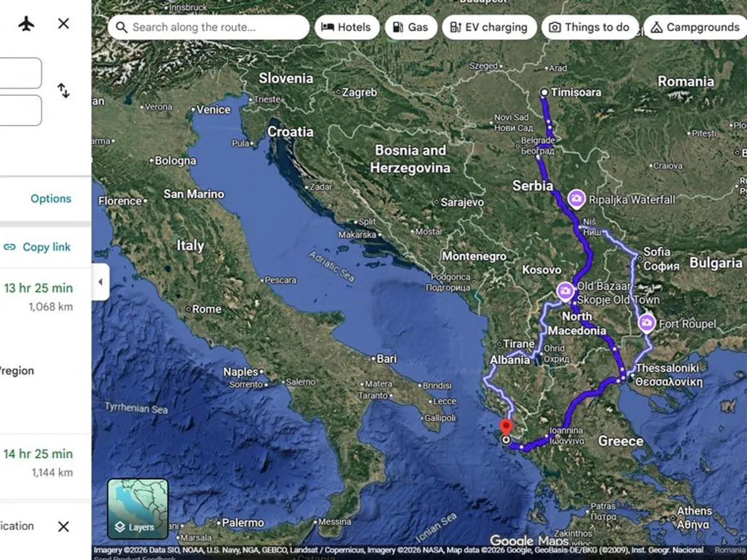Open the Campgrounds category

click(x=694, y=27)
